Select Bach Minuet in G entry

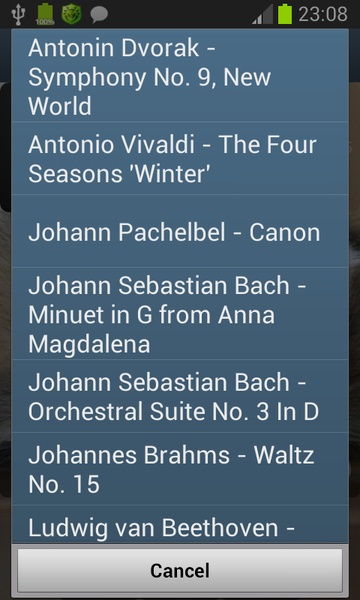point(180,313)
